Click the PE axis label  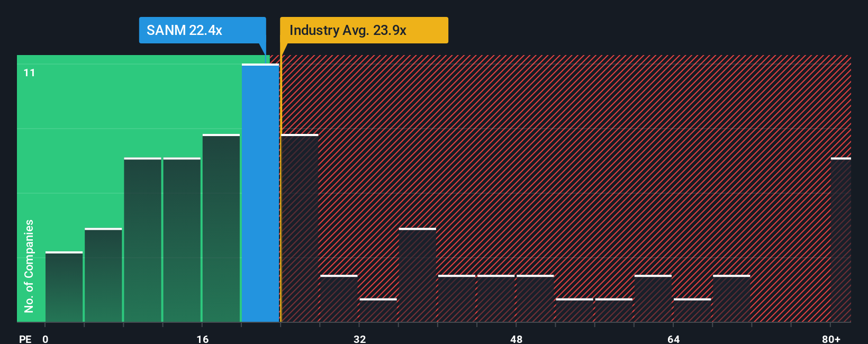point(25,339)
